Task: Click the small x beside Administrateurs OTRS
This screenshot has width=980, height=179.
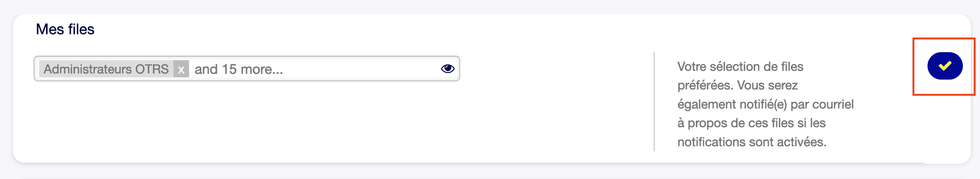Action: (x=181, y=69)
